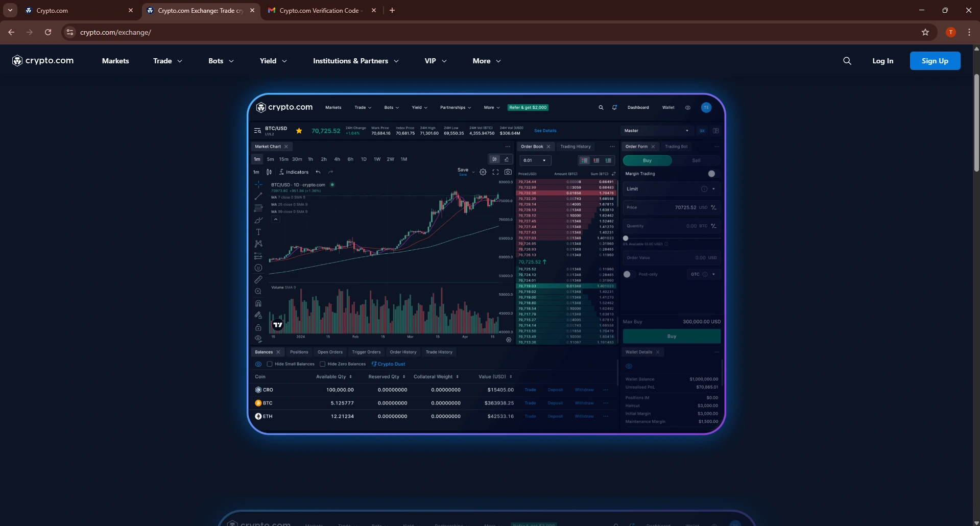Select the Trend Line drawing tool
Screen dimensions: 980x526
point(259,196)
